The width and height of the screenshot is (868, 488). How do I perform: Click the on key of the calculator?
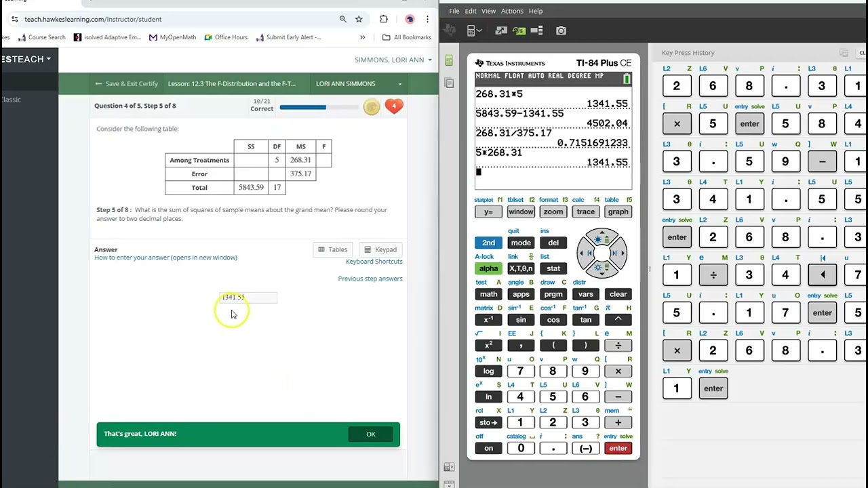click(488, 448)
